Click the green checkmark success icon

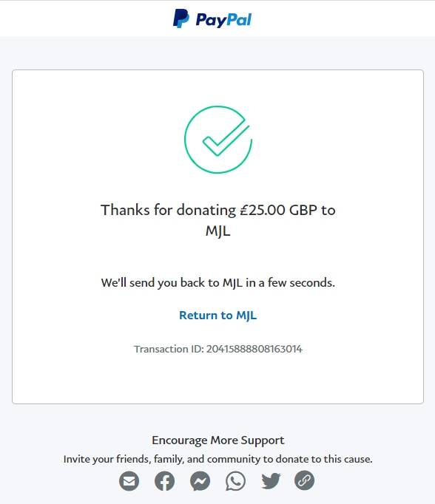point(218,140)
